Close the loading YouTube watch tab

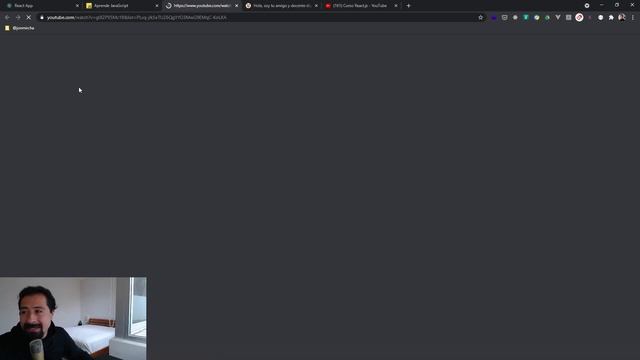[x=236, y=6]
